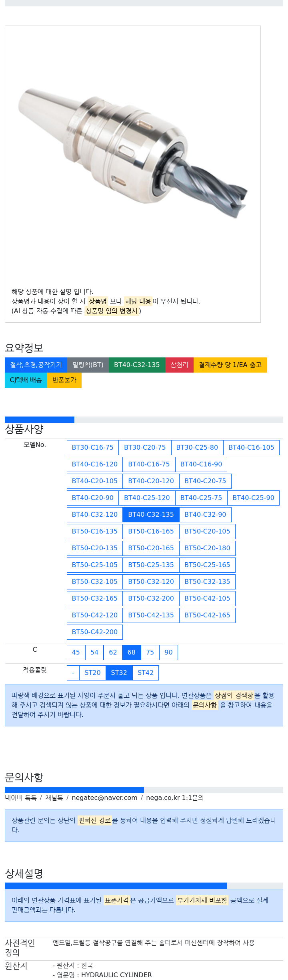
Task: Click the red 삼천리 brand tag
Action: pyautogui.click(x=179, y=365)
